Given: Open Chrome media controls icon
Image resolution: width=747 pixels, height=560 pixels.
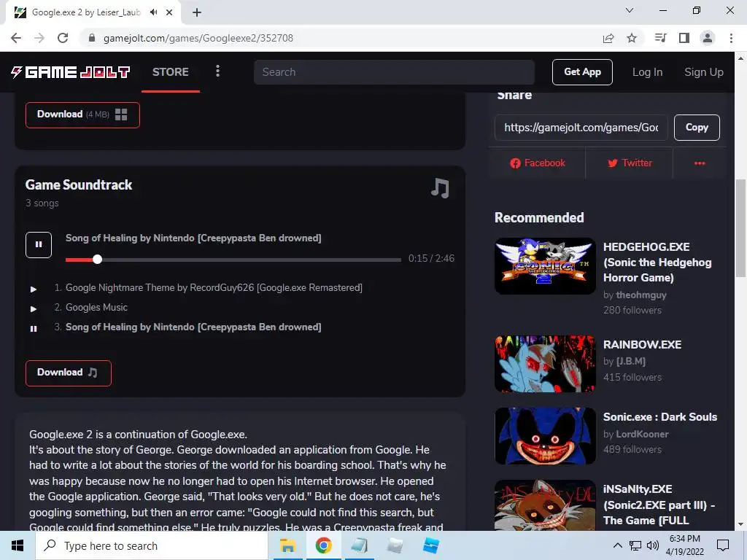Looking at the screenshot, I should point(660,38).
